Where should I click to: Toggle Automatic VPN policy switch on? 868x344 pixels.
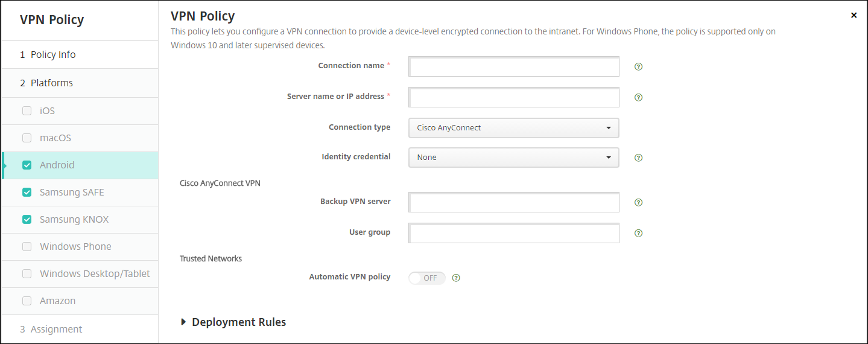427,278
